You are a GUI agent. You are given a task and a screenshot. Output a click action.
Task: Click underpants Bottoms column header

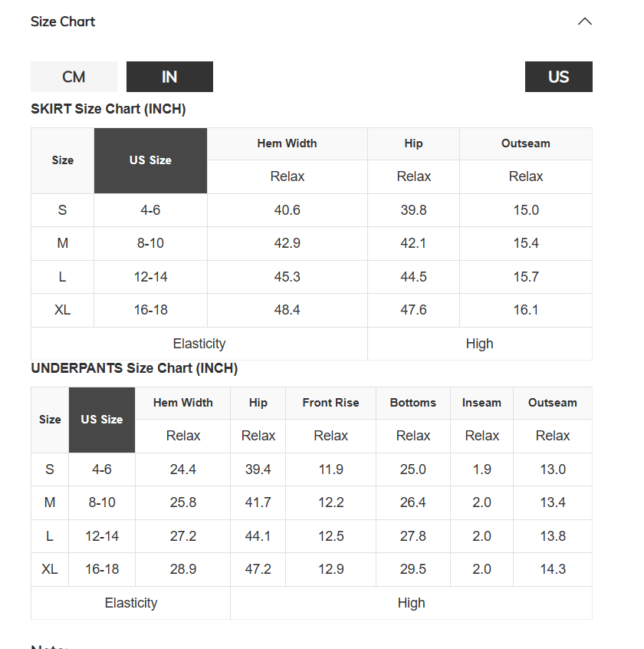point(412,403)
